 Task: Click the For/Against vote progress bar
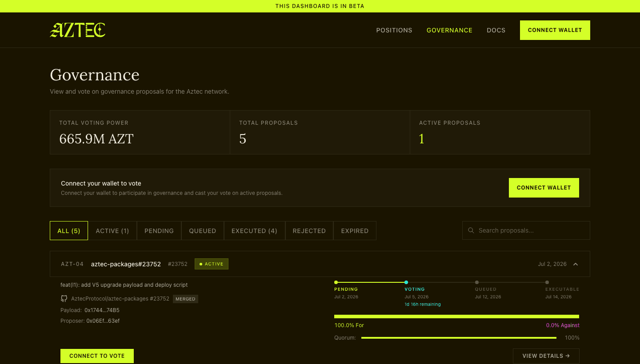[457, 317]
